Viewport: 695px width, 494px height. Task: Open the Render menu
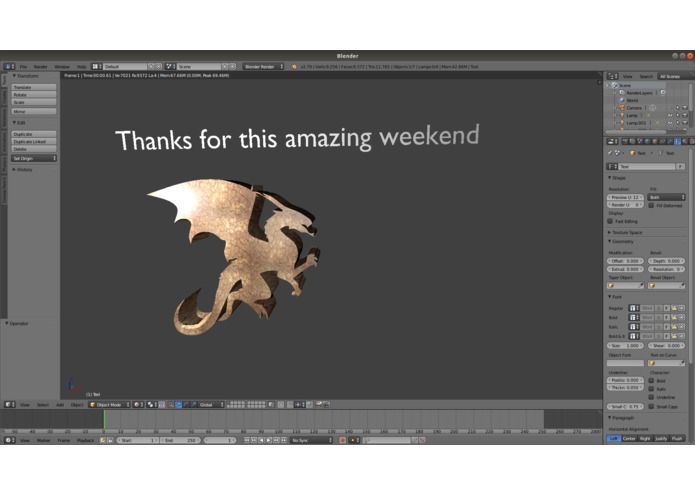pyautogui.click(x=40, y=66)
